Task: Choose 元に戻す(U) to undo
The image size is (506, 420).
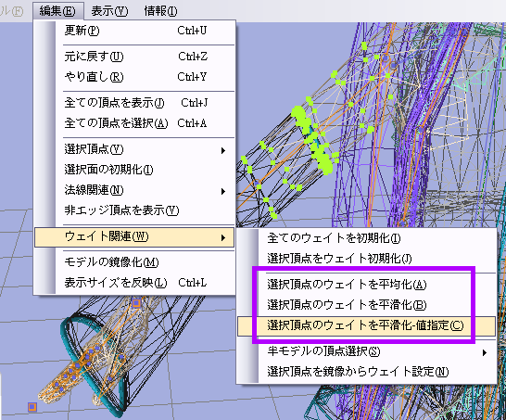Action: (134, 57)
